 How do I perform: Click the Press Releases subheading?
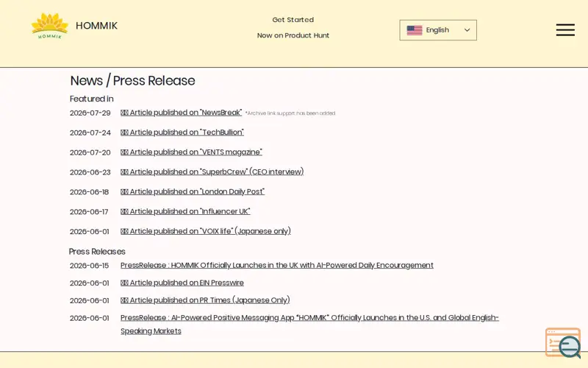tap(97, 252)
